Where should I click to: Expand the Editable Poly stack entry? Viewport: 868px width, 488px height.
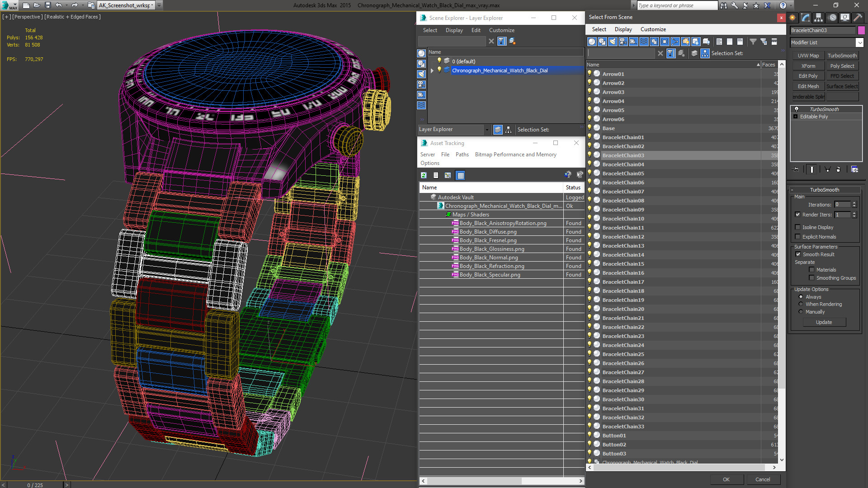click(796, 117)
